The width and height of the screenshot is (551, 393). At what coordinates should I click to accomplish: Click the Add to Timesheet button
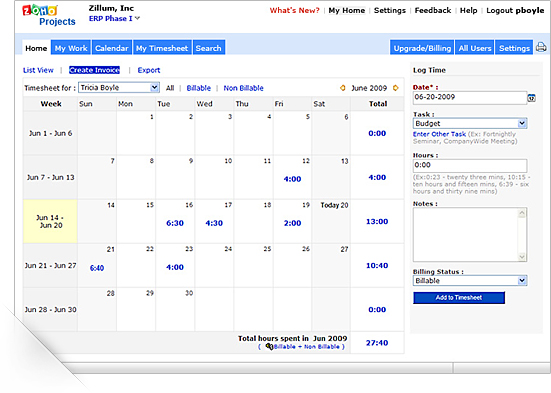click(x=459, y=298)
